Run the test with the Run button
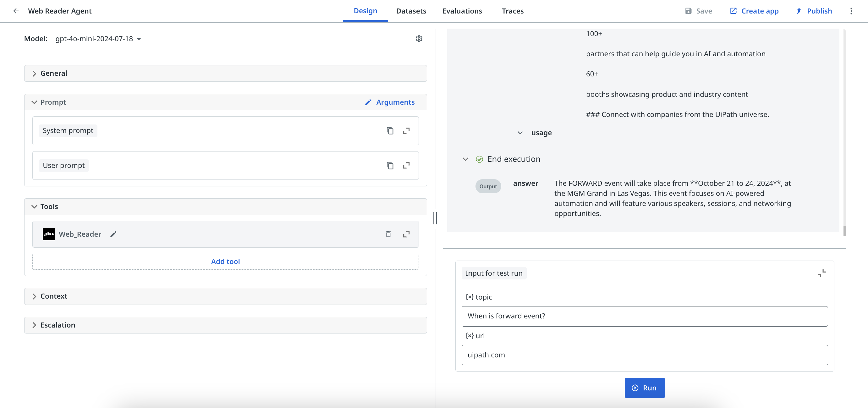 [x=644, y=388]
